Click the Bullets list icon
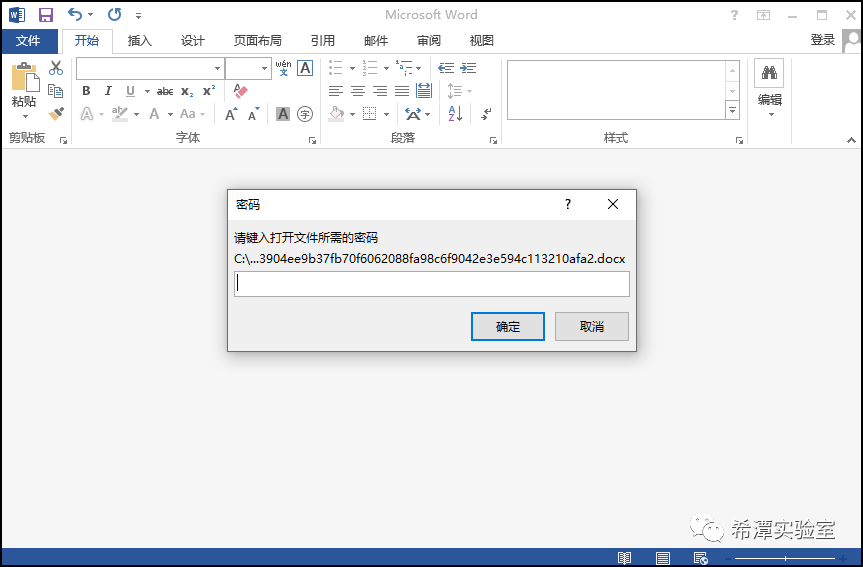This screenshot has height=567, width=863. (x=336, y=68)
